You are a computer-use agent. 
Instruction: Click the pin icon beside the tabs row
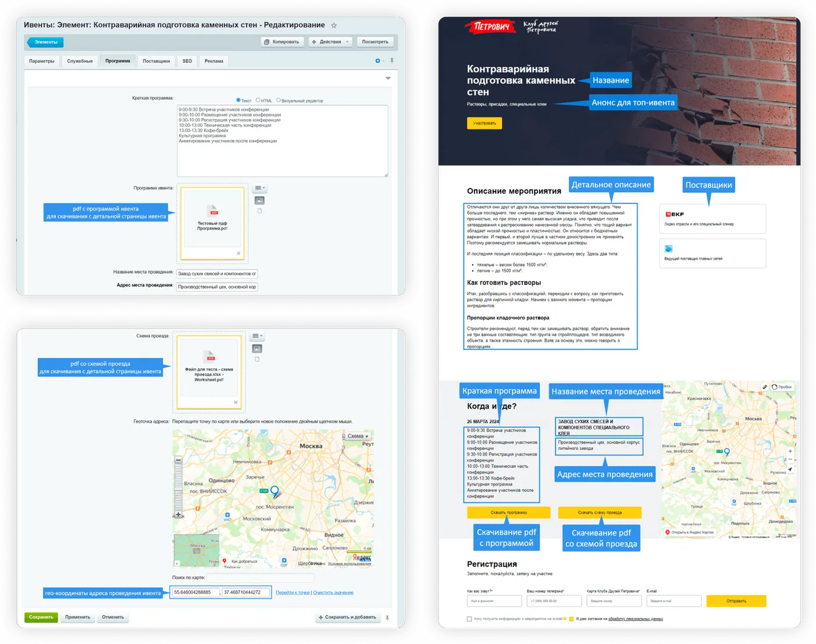[x=392, y=61]
